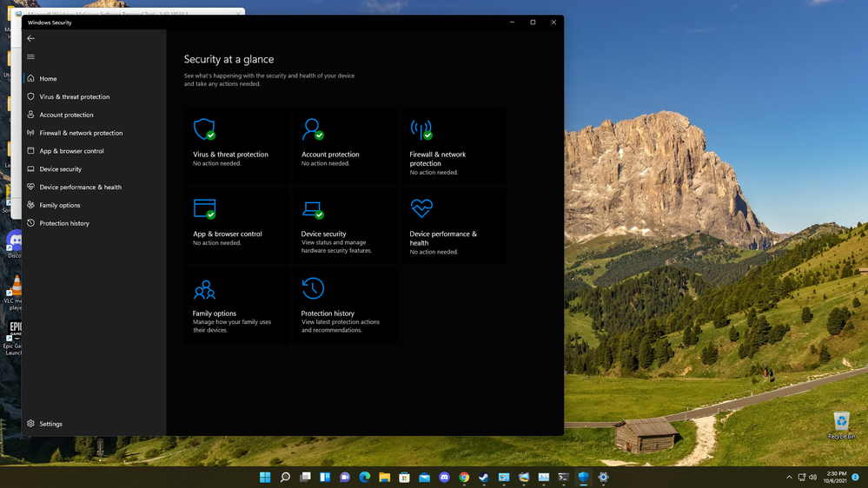This screenshot has height=488, width=868.
Task: Open Device performance & health in sidebar
Action: (94, 187)
